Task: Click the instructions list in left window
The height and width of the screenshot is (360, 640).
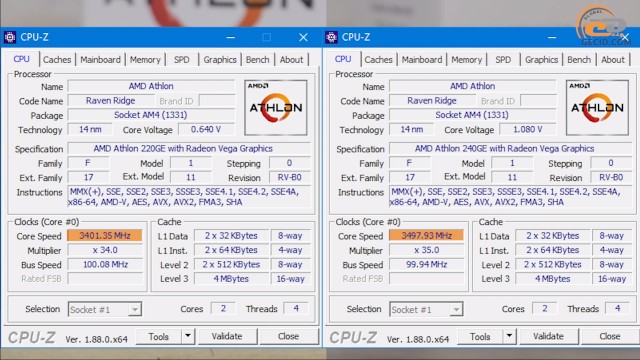Action: point(189,197)
